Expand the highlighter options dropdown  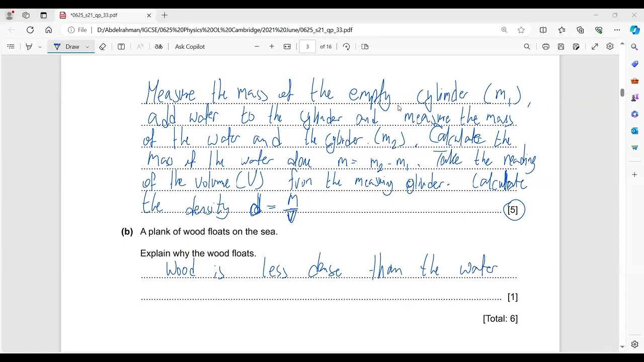(40, 47)
